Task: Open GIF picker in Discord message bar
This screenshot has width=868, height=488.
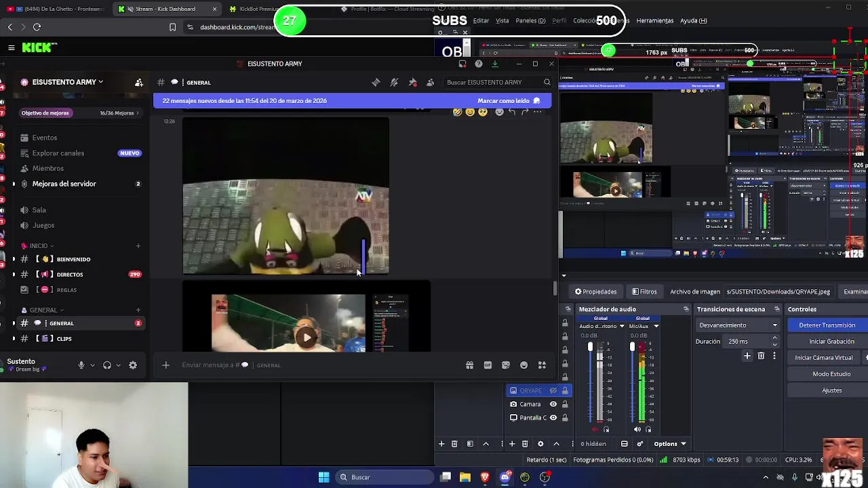Action: [x=488, y=365]
